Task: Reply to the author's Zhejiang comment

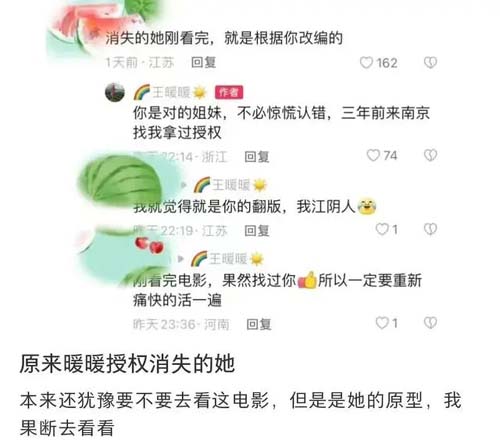Action: pyautogui.click(x=257, y=156)
